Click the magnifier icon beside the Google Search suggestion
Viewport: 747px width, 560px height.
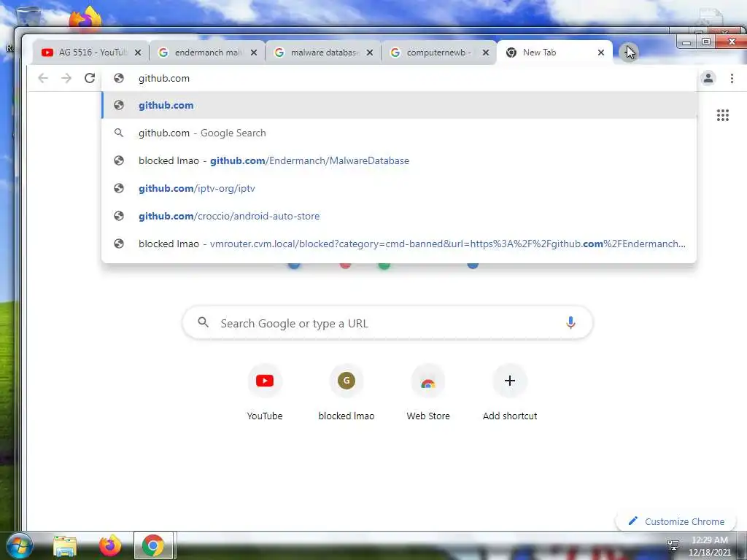(119, 133)
